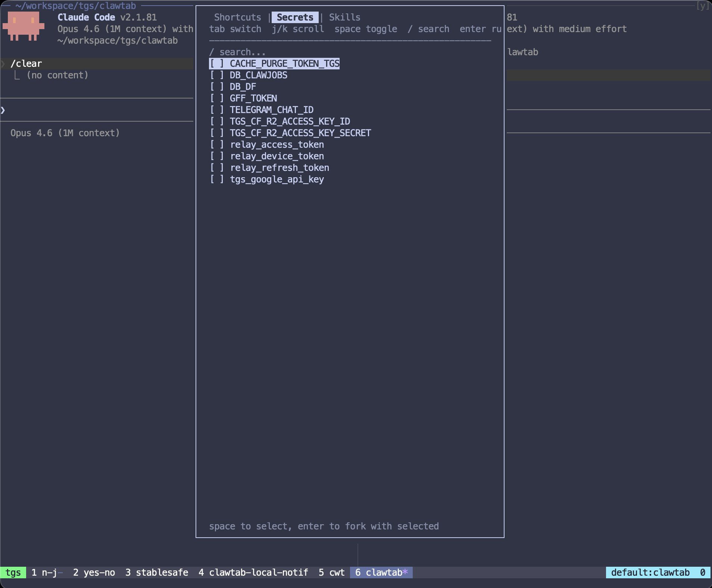The image size is (712, 588).
Task: Toggle the TGS_CF_R2_ACCESS_KEY_ID checkbox
Action: 217,122
